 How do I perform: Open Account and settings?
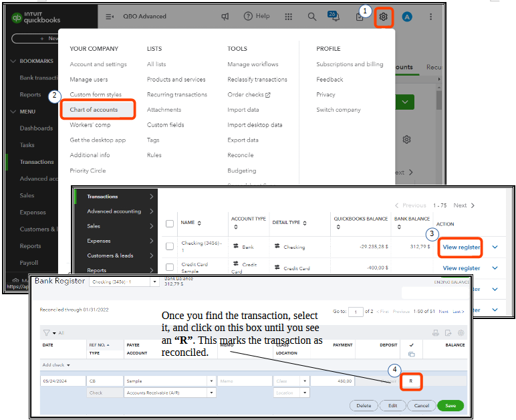point(98,64)
